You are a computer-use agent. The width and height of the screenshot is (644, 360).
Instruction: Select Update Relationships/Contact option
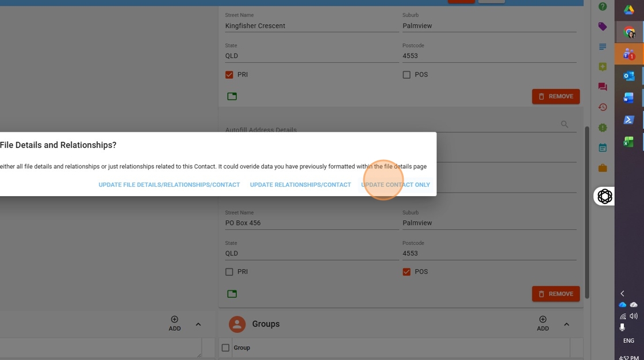pos(300,185)
